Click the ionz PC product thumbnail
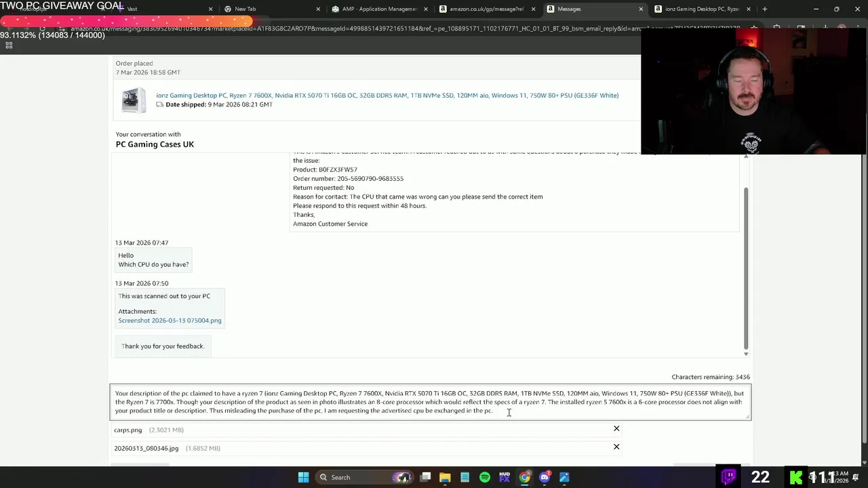The image size is (868, 488). (134, 100)
